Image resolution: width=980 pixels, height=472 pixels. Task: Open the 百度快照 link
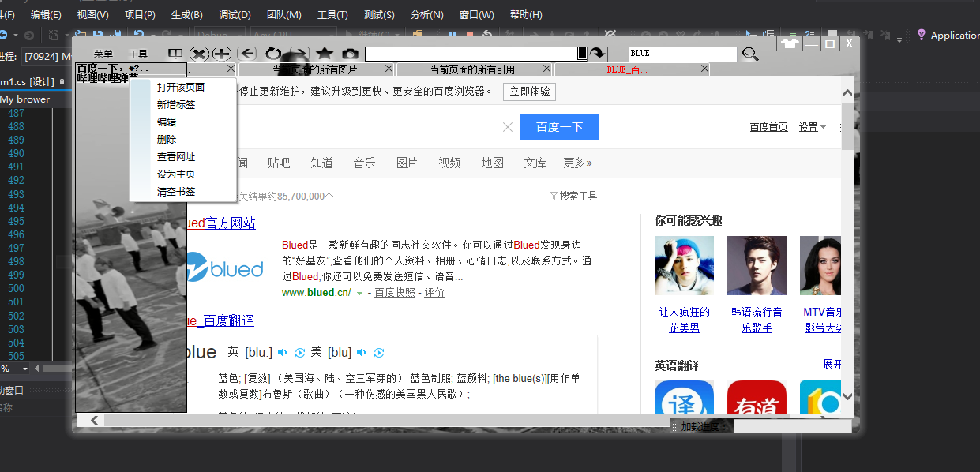(395, 293)
